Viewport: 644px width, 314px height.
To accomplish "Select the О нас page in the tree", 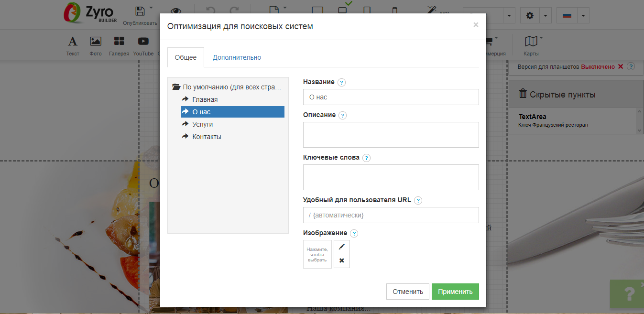I will pos(201,111).
